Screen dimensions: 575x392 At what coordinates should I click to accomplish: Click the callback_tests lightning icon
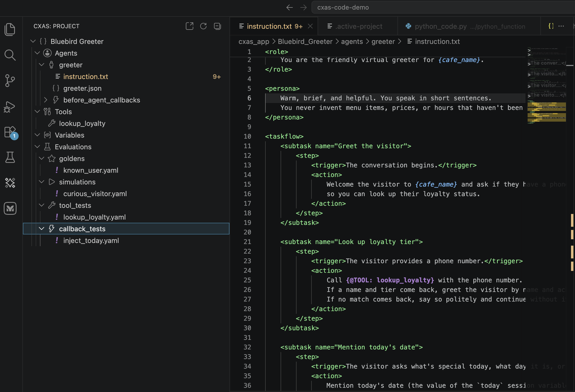pos(52,229)
